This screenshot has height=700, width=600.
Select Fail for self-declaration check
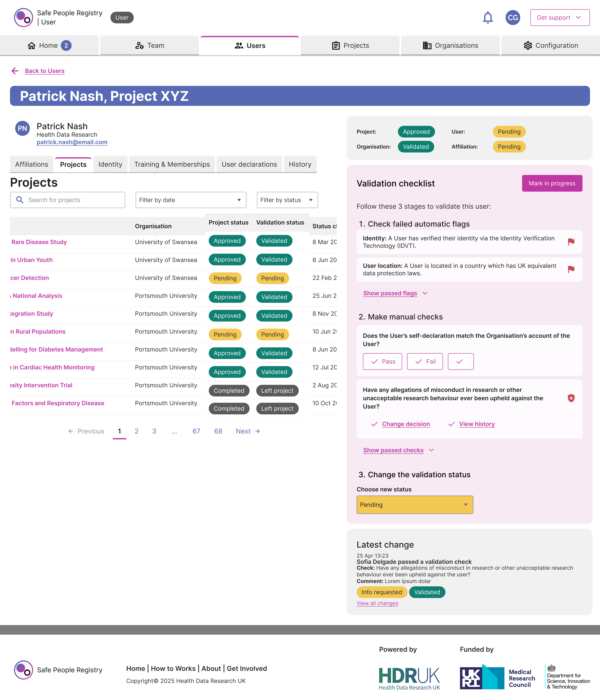425,362
